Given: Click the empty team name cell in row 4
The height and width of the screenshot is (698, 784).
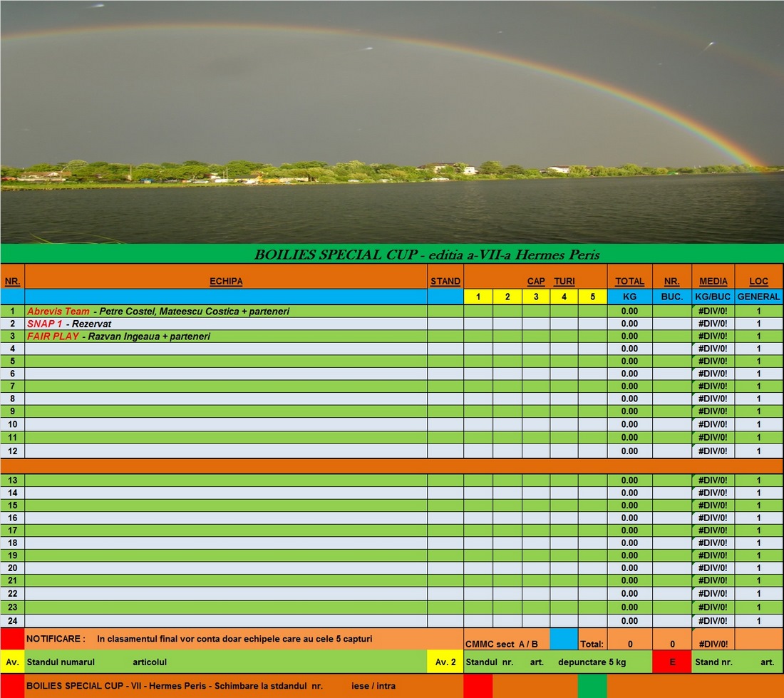Looking at the screenshot, I should [226, 349].
